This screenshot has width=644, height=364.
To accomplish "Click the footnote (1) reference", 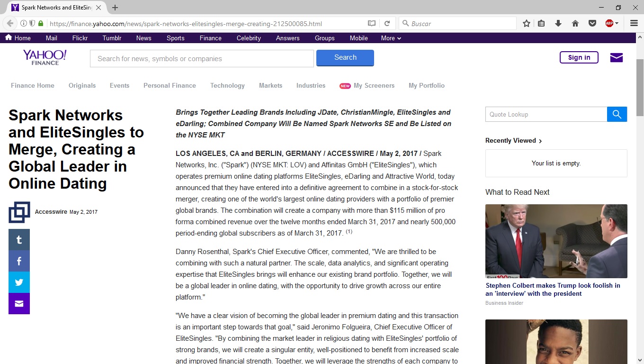I will (x=349, y=231).
